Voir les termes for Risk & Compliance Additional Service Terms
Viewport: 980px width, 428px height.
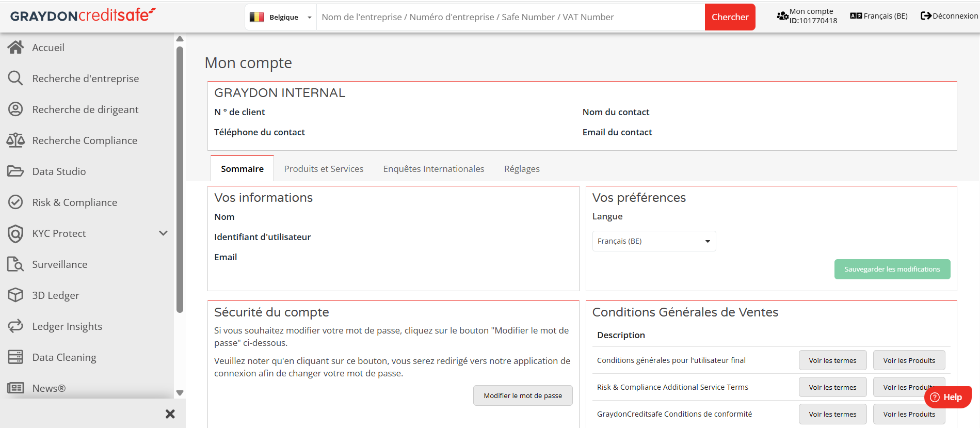point(832,387)
